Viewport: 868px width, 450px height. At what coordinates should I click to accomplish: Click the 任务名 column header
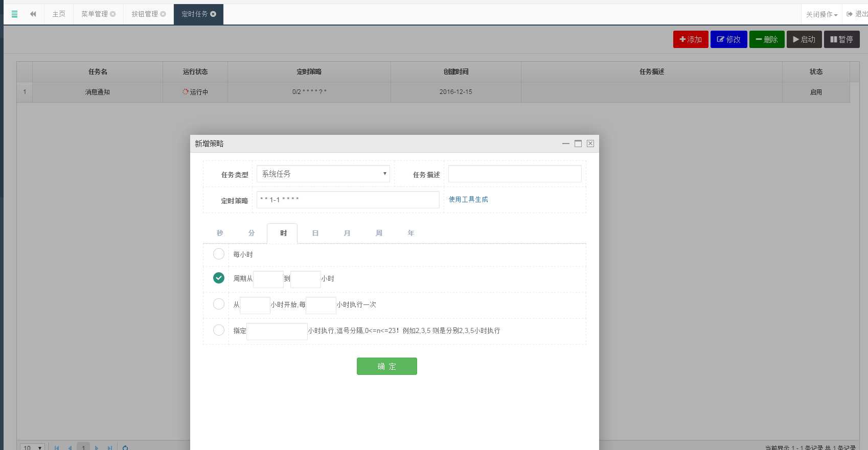point(98,72)
